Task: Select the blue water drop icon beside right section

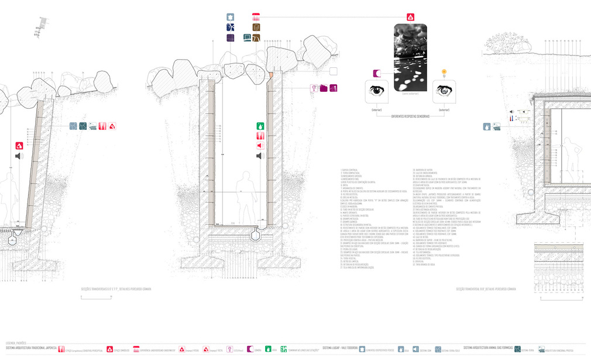Action: [487, 126]
